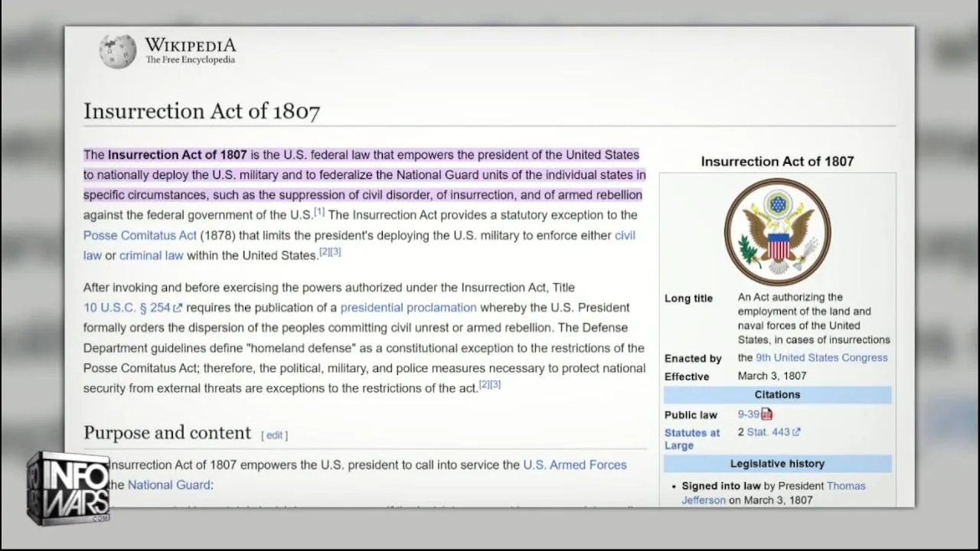Open the National Guard link

point(169,484)
